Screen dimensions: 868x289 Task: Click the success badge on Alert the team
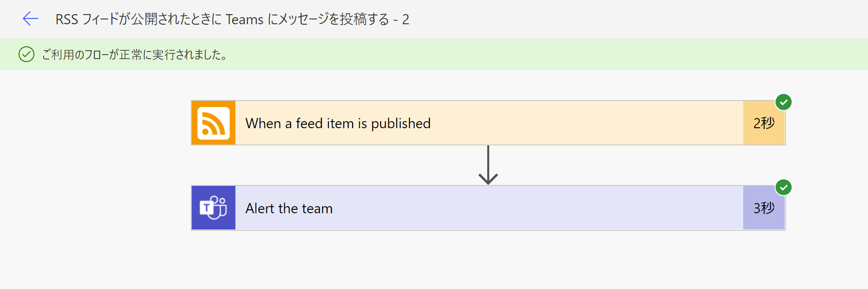784,187
